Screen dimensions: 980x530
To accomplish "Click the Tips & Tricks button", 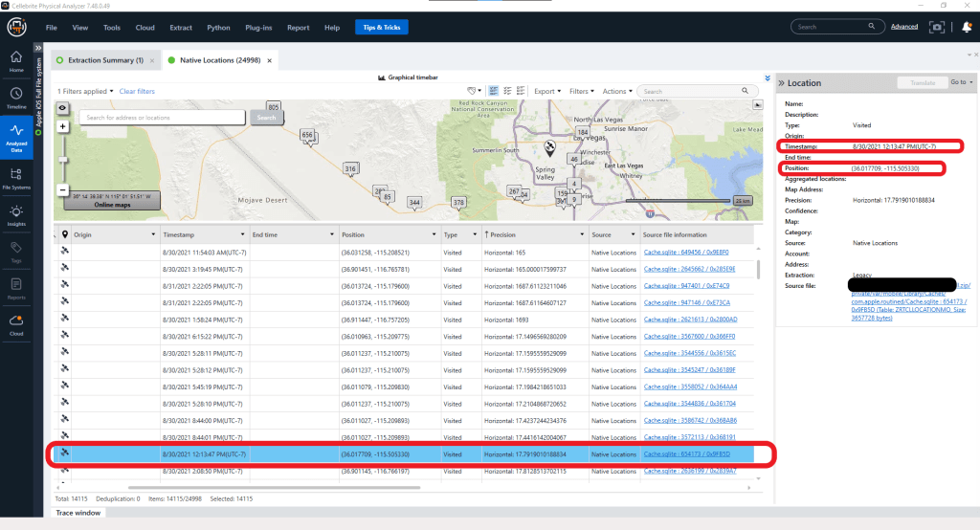I will pos(382,28).
